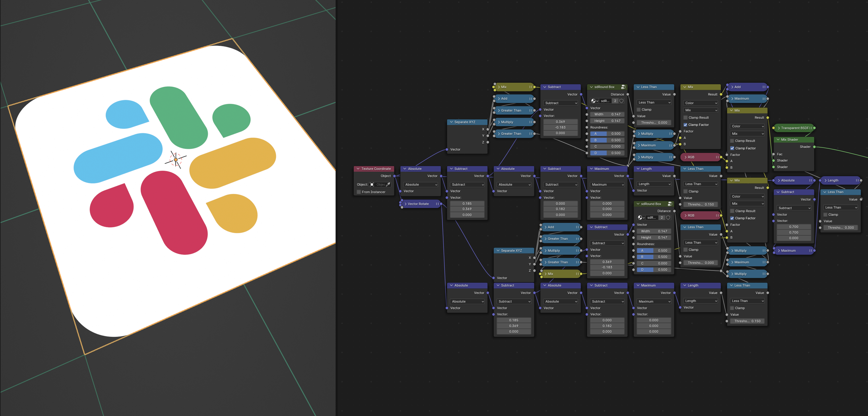Open the blend mode Mix dropdown in the lowest Mix node
Image resolution: width=868 pixels, height=416 pixels.
(x=748, y=204)
